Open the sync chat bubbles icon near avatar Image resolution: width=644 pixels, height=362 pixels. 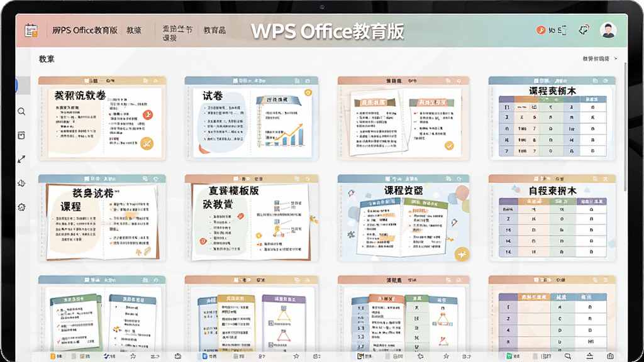click(584, 30)
